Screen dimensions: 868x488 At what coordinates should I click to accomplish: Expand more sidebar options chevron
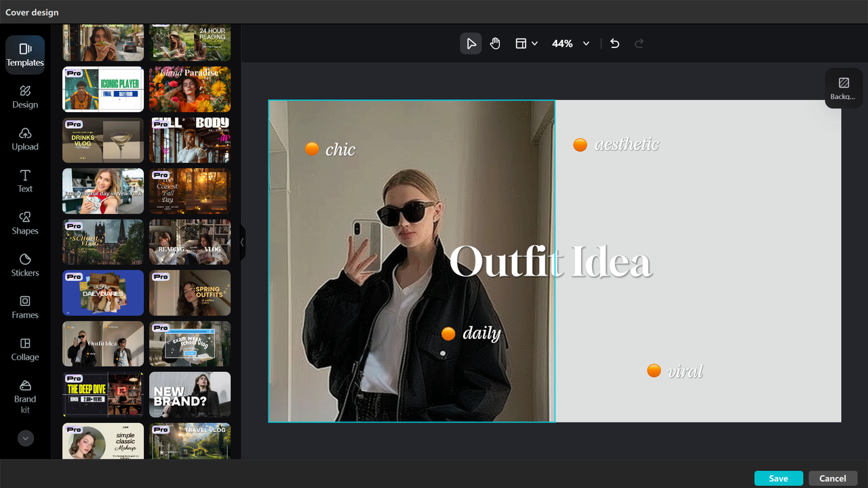tap(26, 438)
